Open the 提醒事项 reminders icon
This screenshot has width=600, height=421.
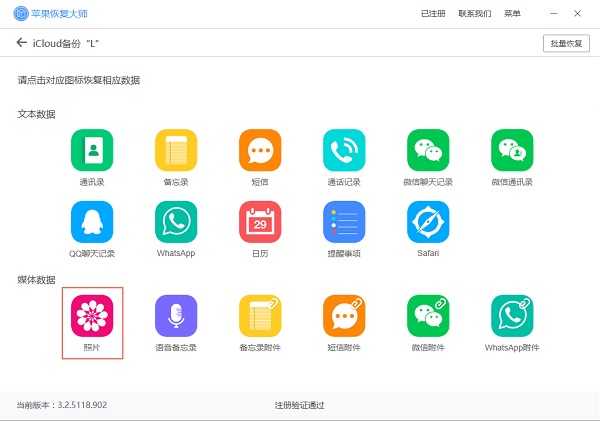(x=344, y=222)
